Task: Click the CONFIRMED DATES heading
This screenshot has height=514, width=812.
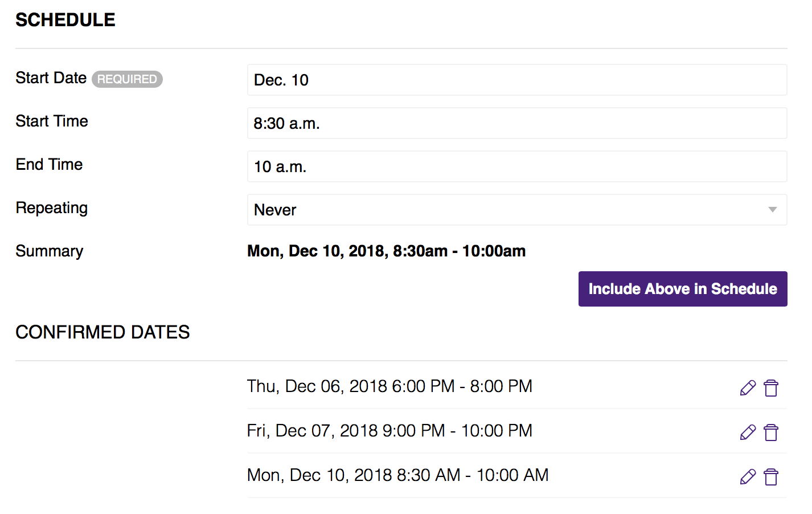Action: click(102, 332)
